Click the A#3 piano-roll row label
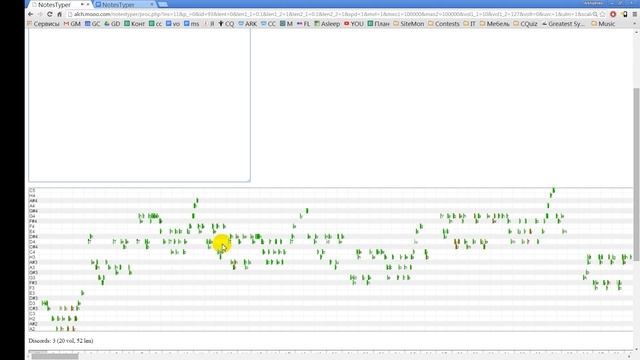Screen dimensions: 640x360 coord(33,262)
